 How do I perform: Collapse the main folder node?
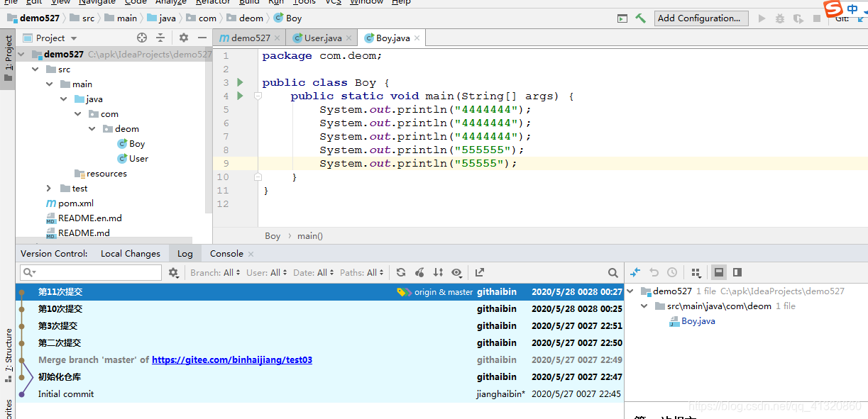49,84
